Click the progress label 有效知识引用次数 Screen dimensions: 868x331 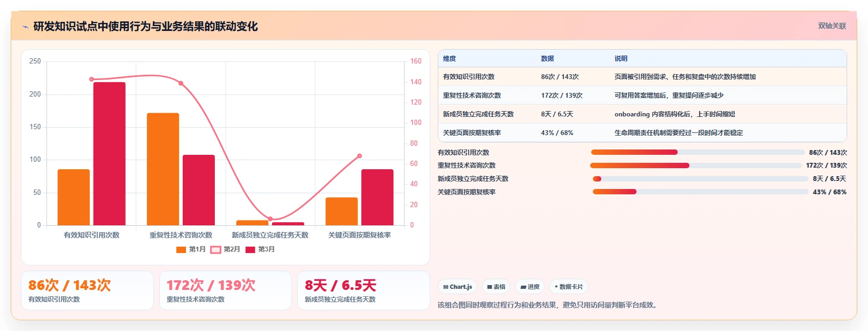463,153
